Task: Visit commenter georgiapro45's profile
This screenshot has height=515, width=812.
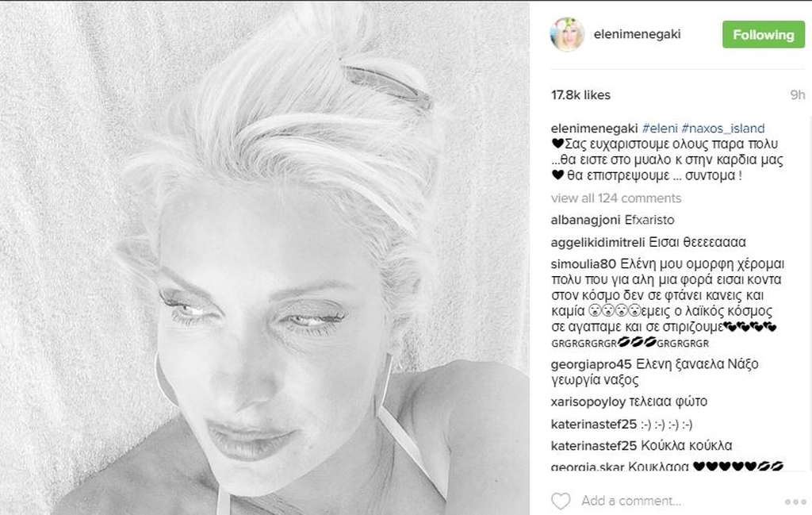Action: click(x=592, y=363)
